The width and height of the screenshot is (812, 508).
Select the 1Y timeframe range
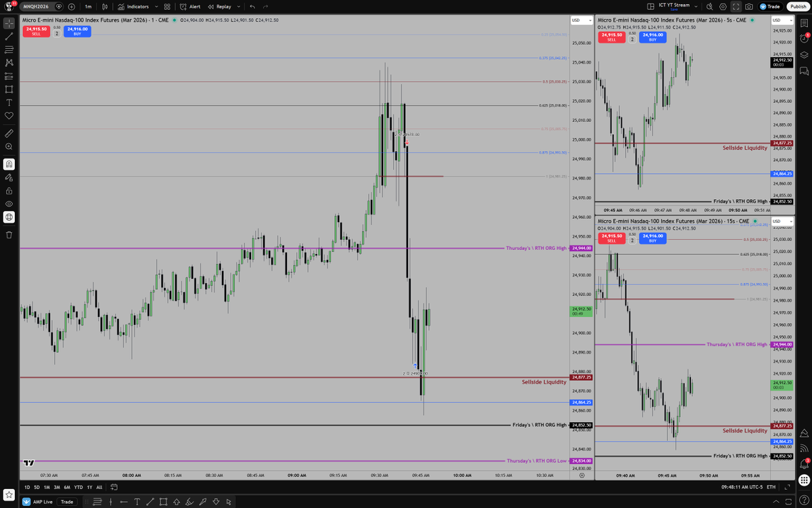click(89, 487)
